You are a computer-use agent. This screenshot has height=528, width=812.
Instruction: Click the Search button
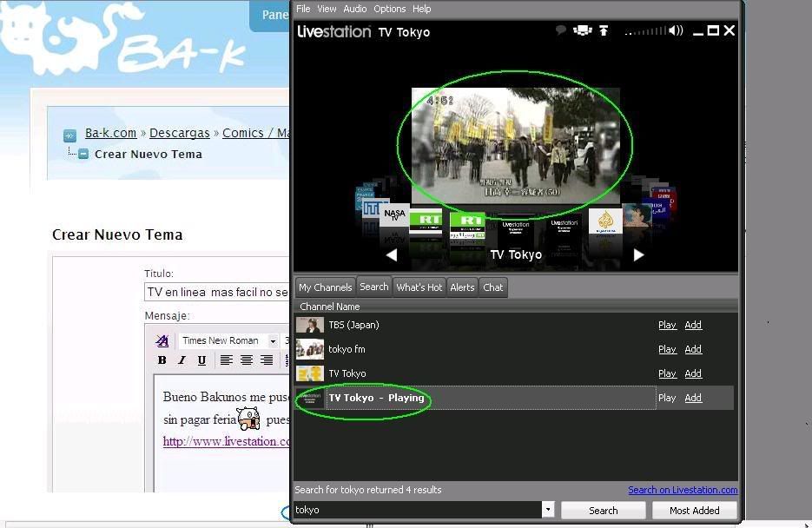604,511
